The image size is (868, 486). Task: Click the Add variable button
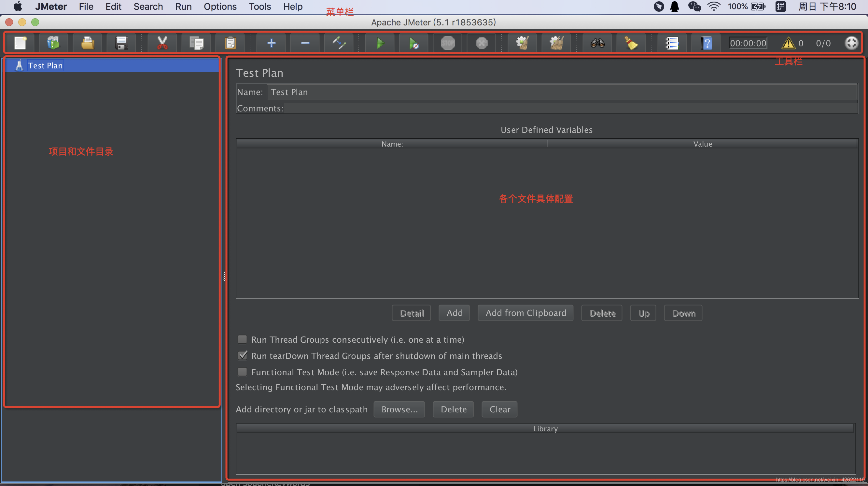[454, 313]
